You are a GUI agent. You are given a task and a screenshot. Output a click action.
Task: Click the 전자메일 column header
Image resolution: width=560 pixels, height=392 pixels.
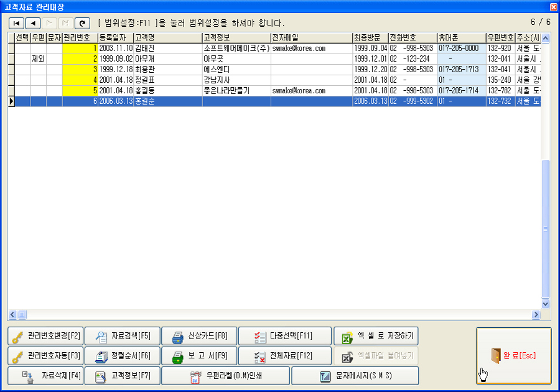click(x=312, y=38)
